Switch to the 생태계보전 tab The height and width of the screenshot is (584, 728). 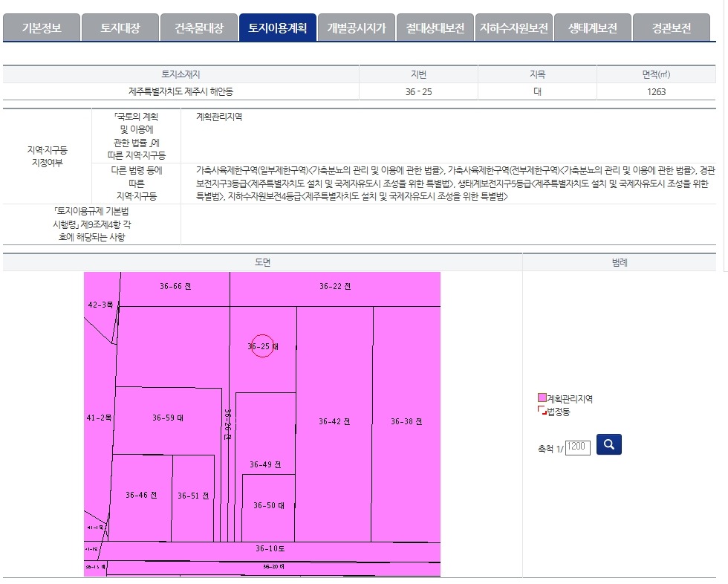coord(593,27)
